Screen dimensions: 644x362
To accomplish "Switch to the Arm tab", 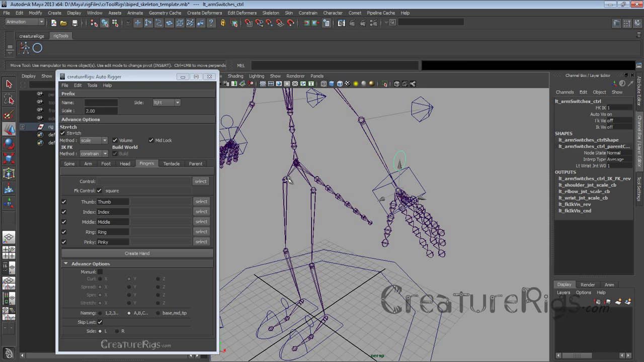I will tap(88, 163).
